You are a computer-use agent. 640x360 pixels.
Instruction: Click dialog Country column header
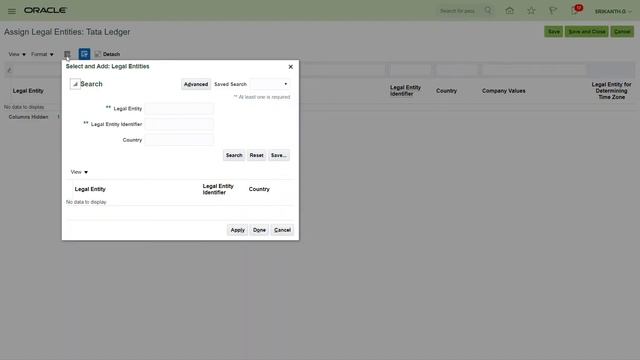tap(259, 189)
